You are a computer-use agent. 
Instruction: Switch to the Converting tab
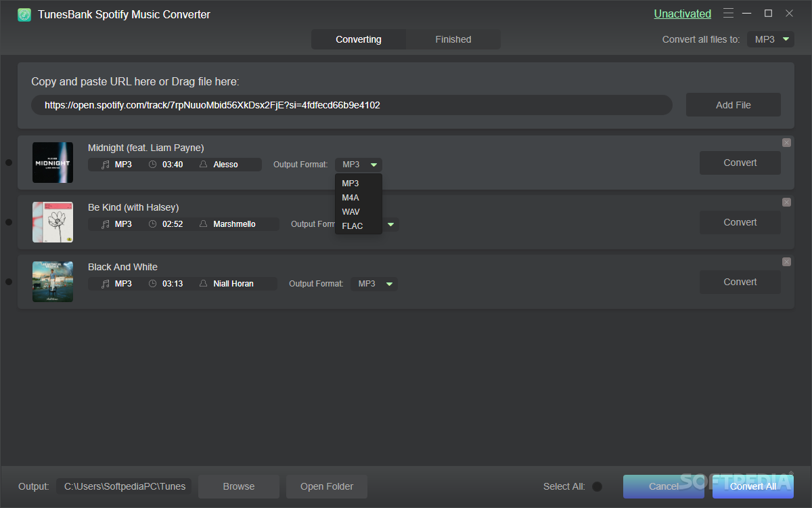[x=359, y=39]
